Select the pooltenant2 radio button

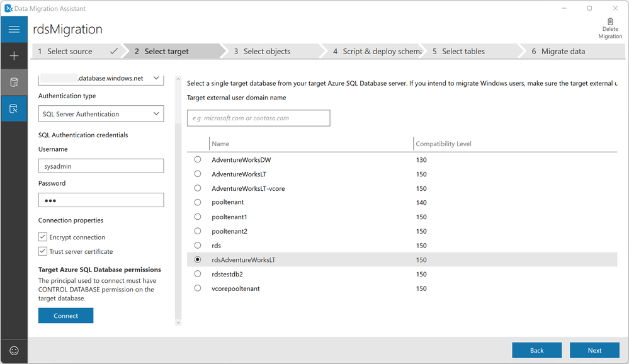pos(197,230)
